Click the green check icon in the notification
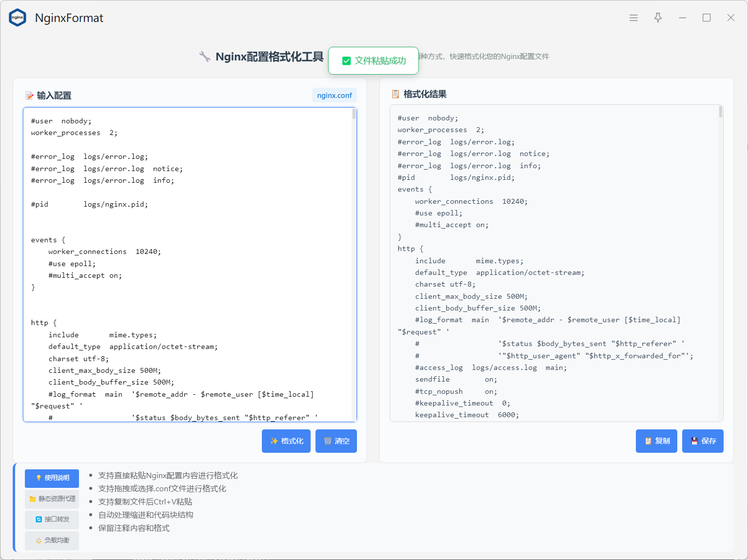 click(x=347, y=61)
